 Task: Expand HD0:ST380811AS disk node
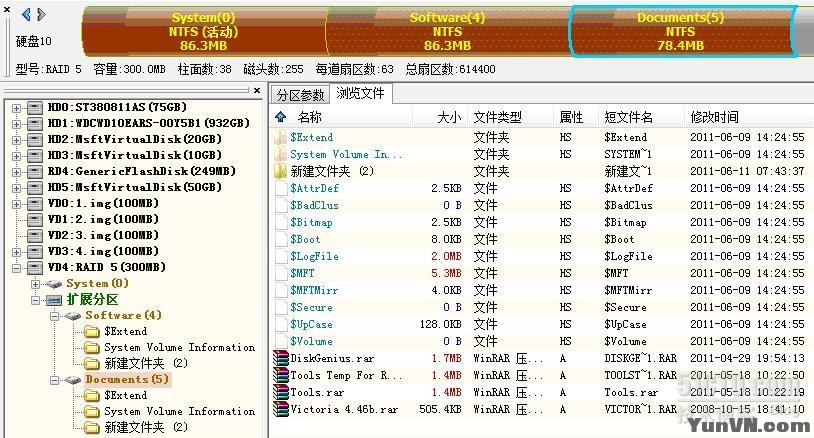17,108
